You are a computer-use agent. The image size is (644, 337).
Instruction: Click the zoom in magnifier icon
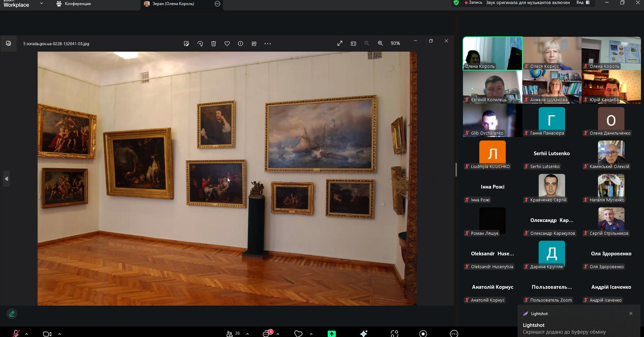[380, 43]
